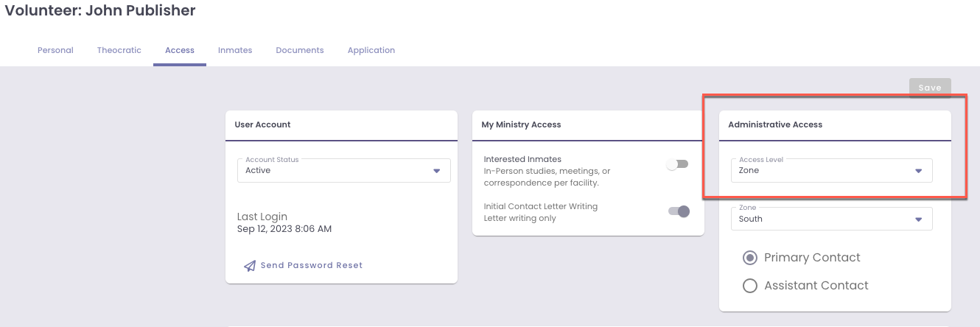Click the Send Password Reset link
980x327 pixels.
(x=311, y=266)
